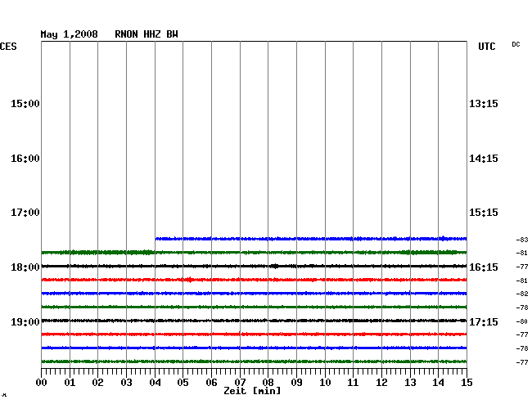Click minute tick label "05"
The height and width of the screenshot is (404, 532).
183,383
